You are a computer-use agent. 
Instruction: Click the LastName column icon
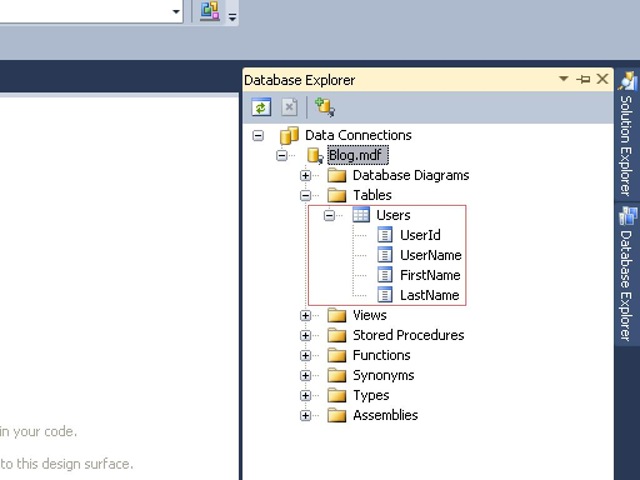coord(385,295)
